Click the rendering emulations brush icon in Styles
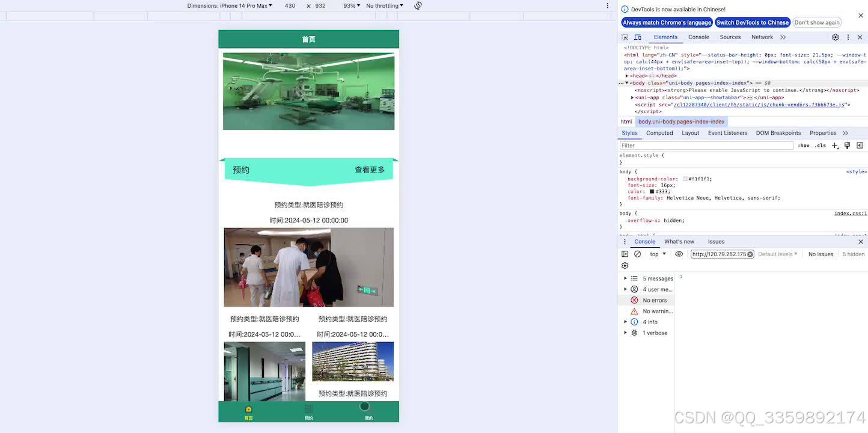The image size is (868, 433). point(848,146)
